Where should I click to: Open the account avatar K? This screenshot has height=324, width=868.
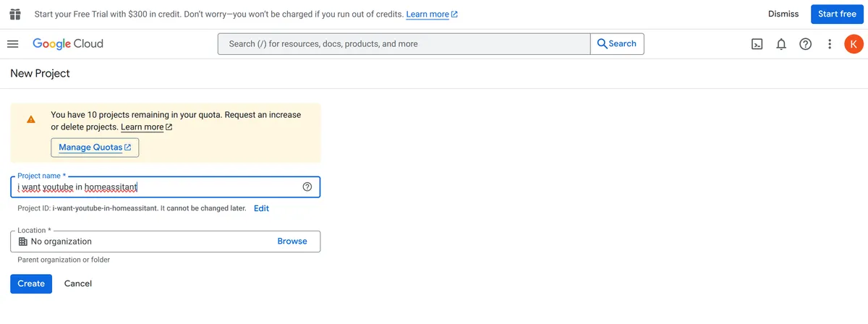[854, 44]
